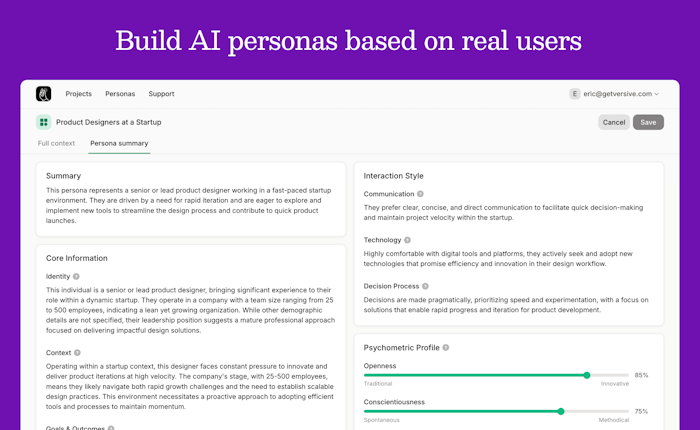Go to the Personas page

tap(120, 94)
